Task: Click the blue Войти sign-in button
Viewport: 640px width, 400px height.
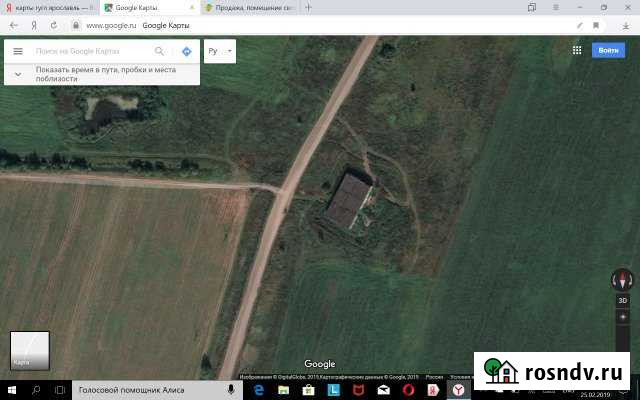Action: coord(608,50)
